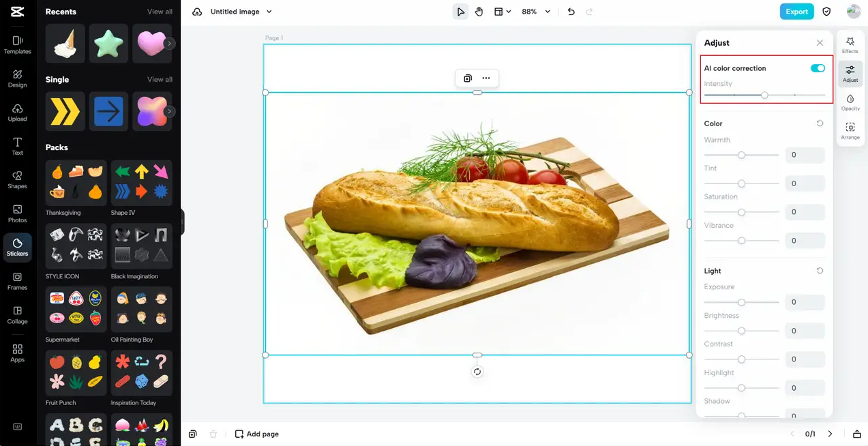Open the Collage sidebar panel
This screenshot has width=868, height=446.
pos(18,315)
